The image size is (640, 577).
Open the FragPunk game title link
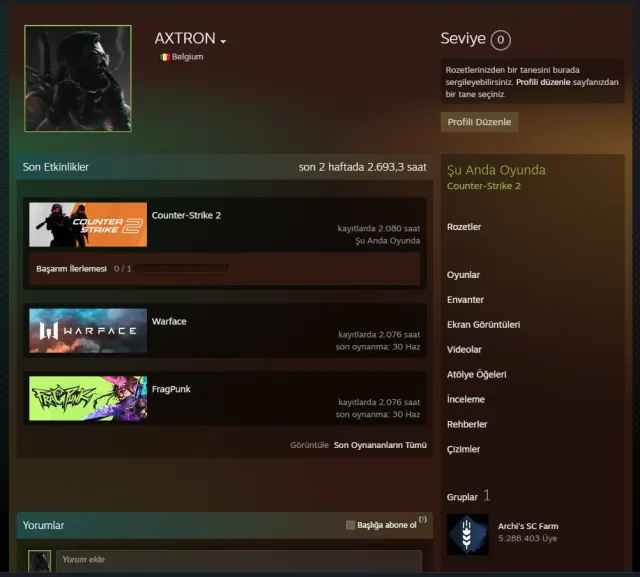tap(171, 389)
